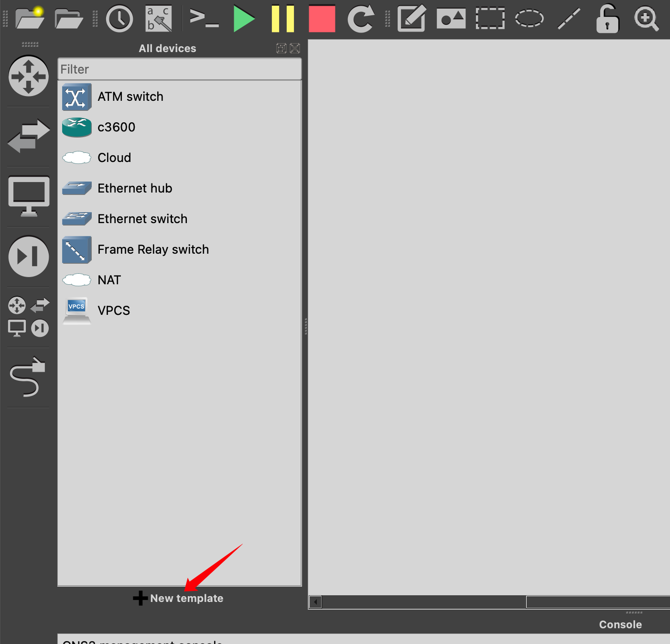This screenshot has width=670, height=644.
Task: Suspend all nodes with yellow pause button
Action: click(282, 19)
